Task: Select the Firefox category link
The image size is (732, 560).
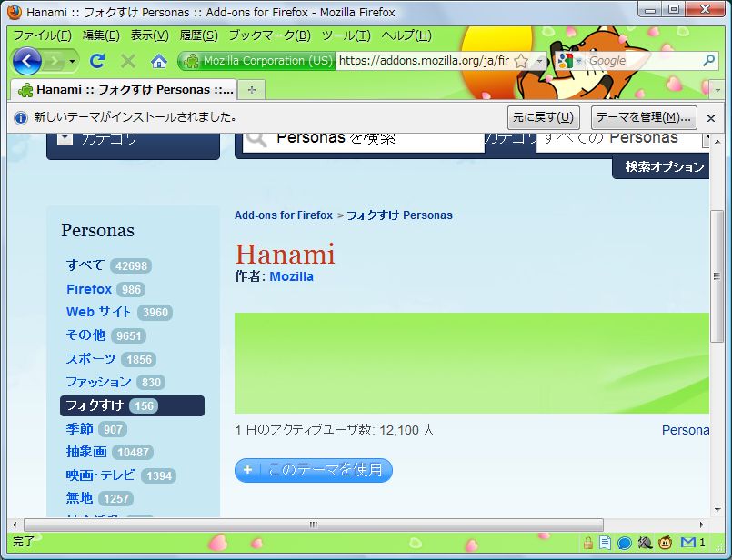Action: click(89, 289)
